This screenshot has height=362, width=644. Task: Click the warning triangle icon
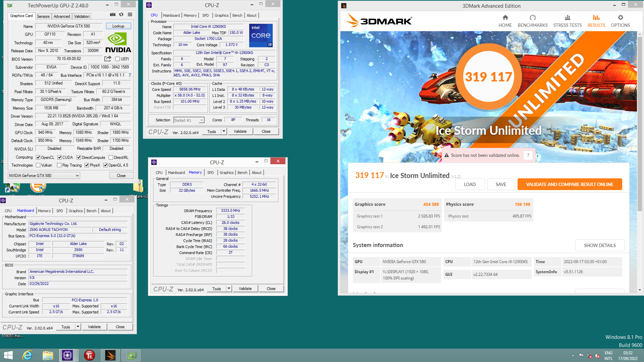[447, 156]
